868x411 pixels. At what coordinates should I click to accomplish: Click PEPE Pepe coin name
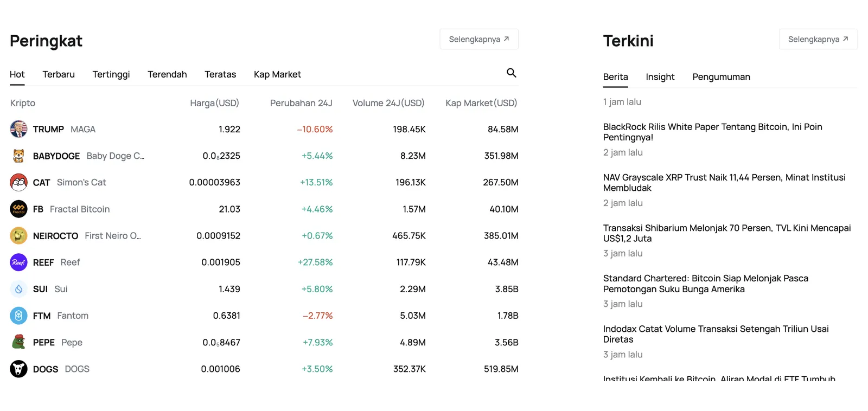pos(58,342)
